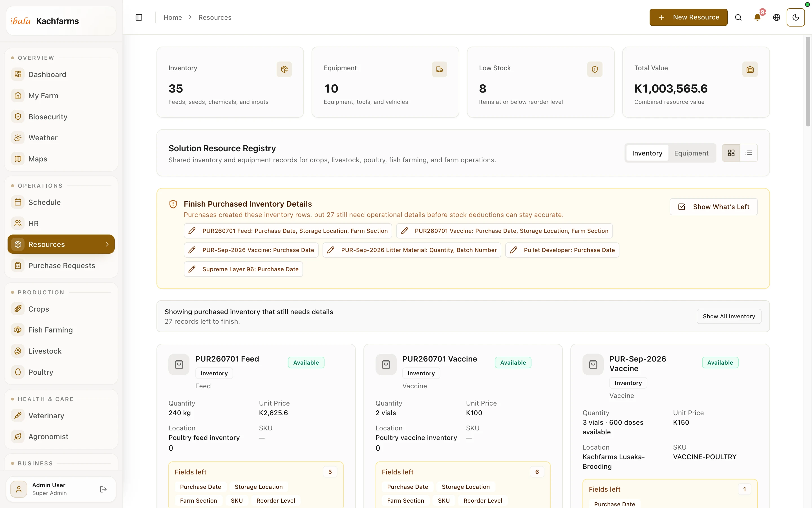Open Dashboard in sidebar
The height and width of the screenshot is (508, 812).
[x=61, y=74]
